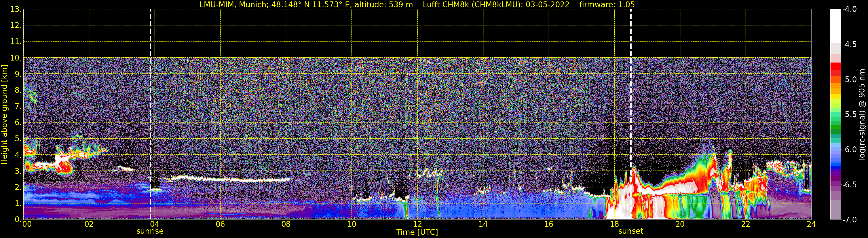Image resolution: width=868 pixels, height=238 pixels.
Task: Click the "08" tick on the time axis
Action: coord(286,224)
